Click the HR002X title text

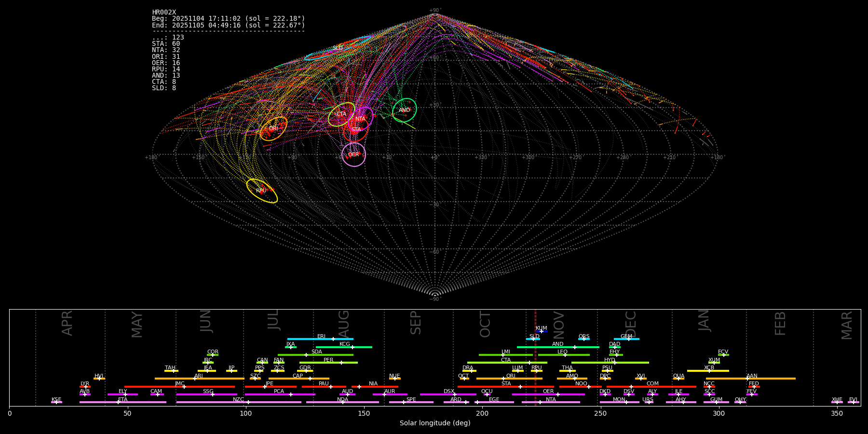click(x=164, y=13)
